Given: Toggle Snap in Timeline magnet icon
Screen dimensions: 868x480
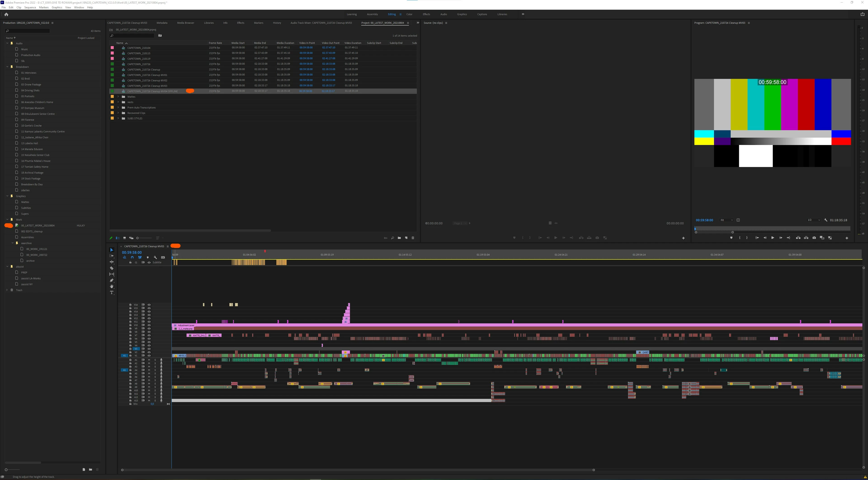Looking at the screenshot, I should [132, 257].
